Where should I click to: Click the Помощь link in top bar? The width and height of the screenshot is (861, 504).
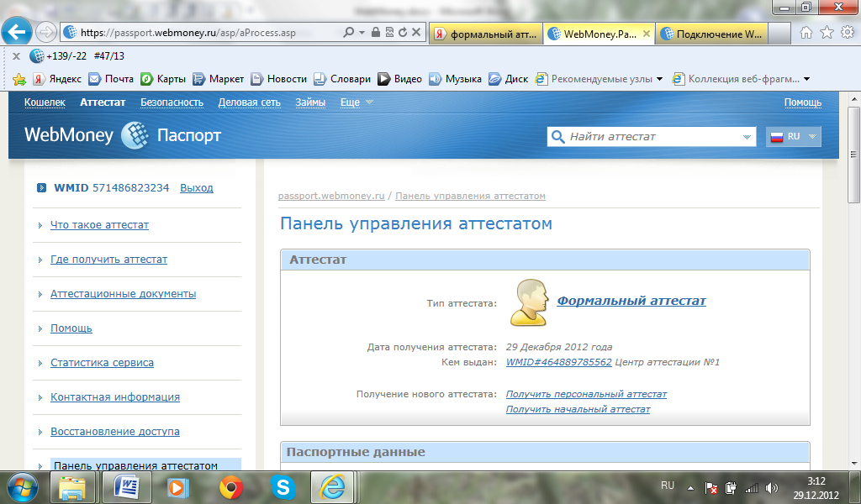(x=803, y=102)
